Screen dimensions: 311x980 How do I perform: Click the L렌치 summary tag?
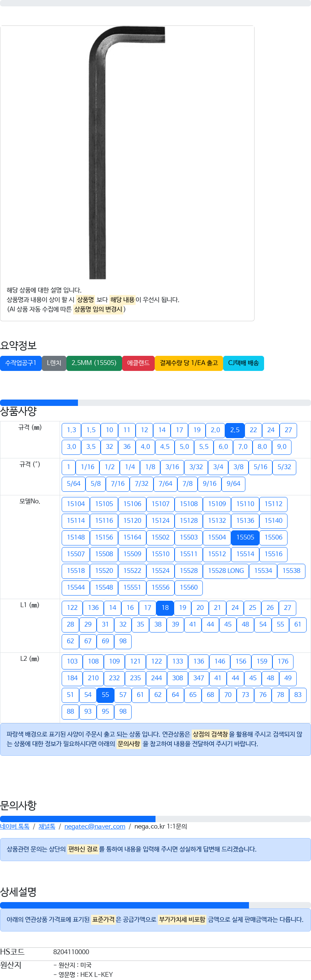coord(54,363)
